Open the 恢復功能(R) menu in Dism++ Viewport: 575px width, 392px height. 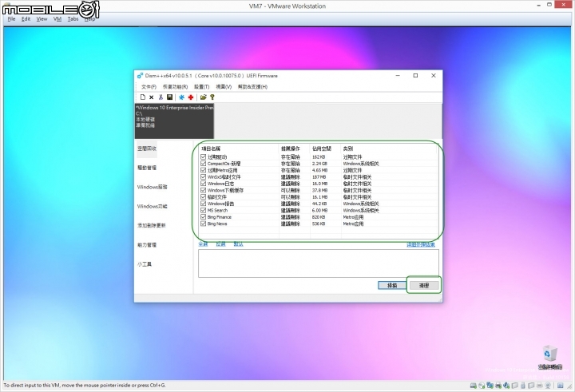click(175, 87)
